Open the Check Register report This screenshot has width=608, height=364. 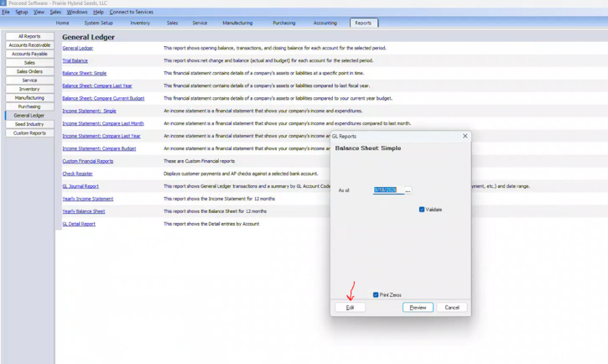pos(77,174)
